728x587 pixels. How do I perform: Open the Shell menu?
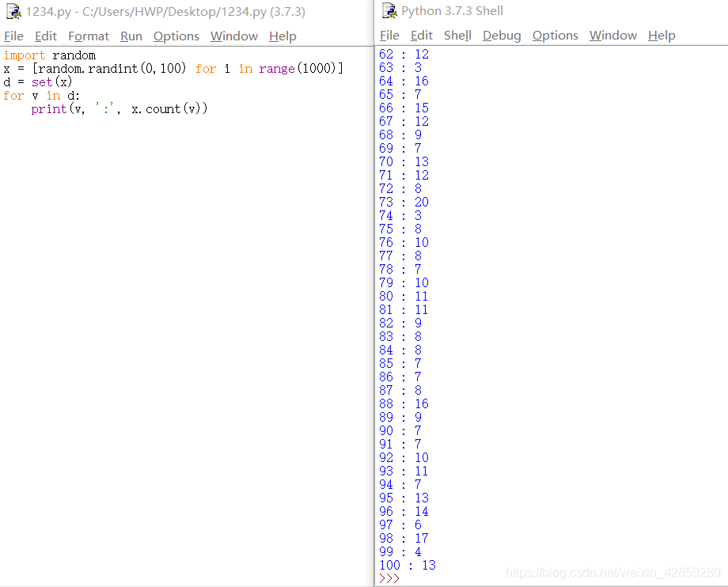(x=457, y=36)
